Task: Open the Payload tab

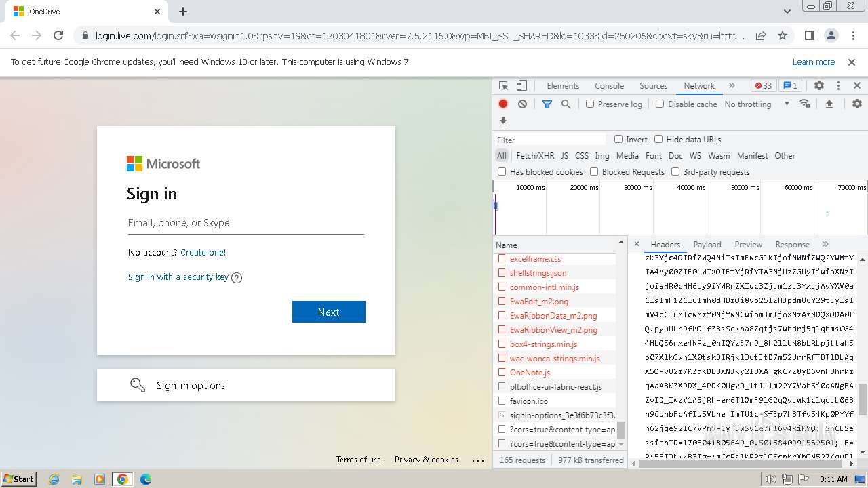Action: [x=707, y=244]
